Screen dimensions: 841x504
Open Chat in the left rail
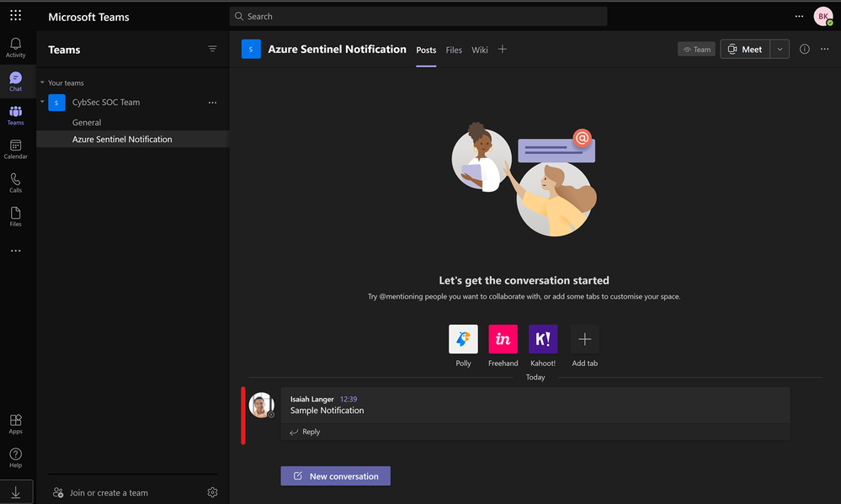click(x=15, y=82)
